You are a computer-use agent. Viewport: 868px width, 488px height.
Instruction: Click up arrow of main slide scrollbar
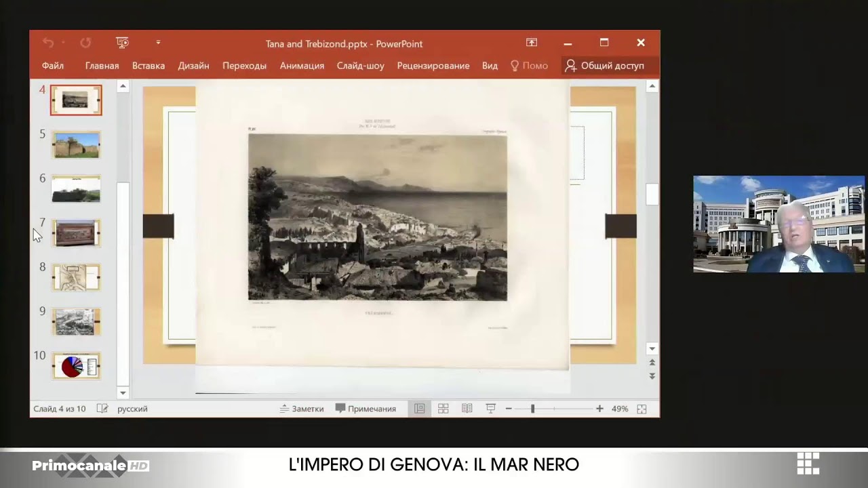(652, 86)
